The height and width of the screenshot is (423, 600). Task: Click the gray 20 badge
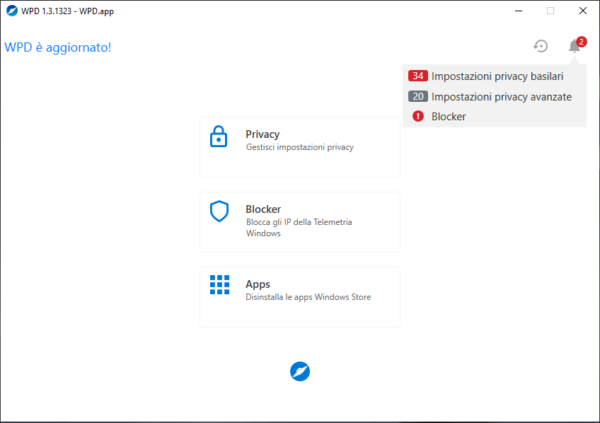click(x=418, y=96)
